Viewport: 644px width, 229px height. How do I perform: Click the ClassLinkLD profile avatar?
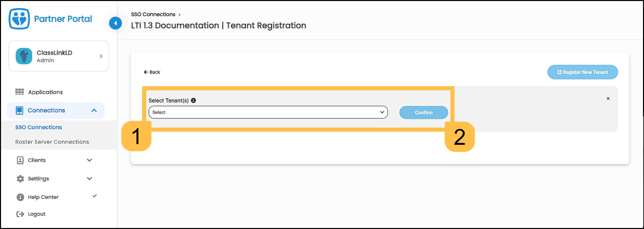(24, 56)
